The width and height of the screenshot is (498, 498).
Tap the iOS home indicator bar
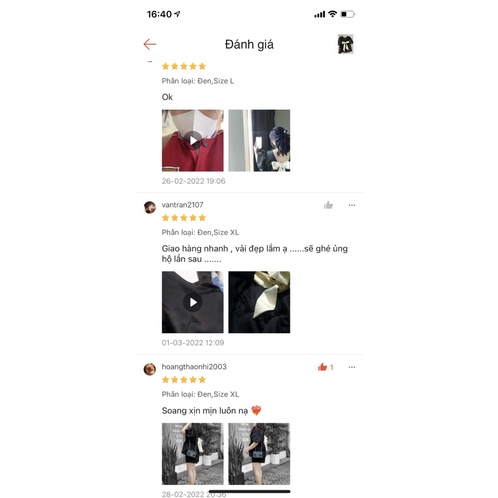[x=249, y=491]
